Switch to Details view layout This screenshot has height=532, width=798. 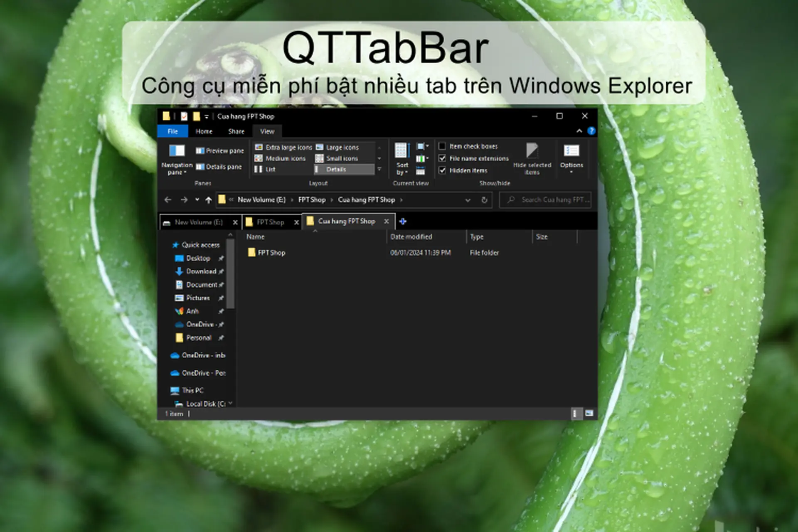coord(336,169)
